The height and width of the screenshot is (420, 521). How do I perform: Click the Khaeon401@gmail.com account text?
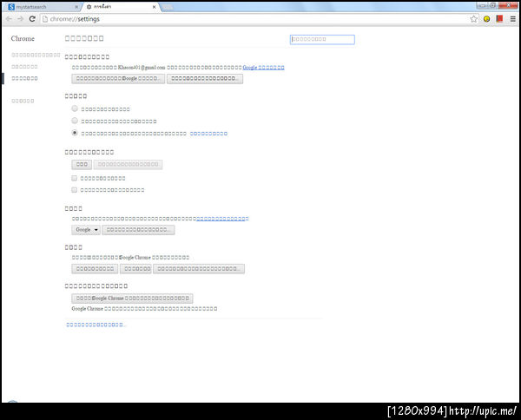[x=142, y=68]
